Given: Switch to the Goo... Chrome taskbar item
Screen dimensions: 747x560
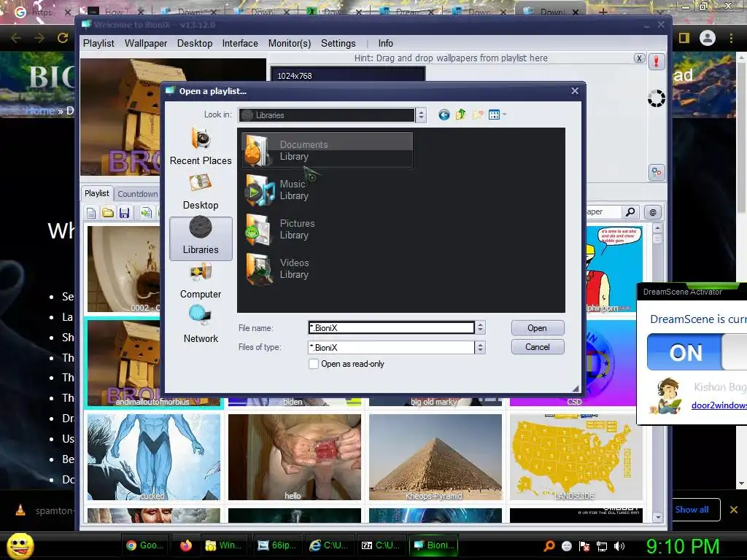Looking at the screenshot, I should (x=145, y=545).
